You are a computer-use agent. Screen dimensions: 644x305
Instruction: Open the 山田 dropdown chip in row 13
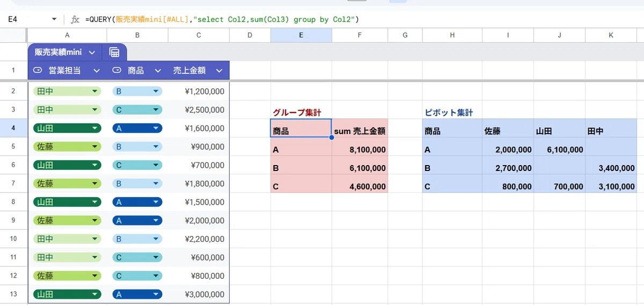coord(67,294)
